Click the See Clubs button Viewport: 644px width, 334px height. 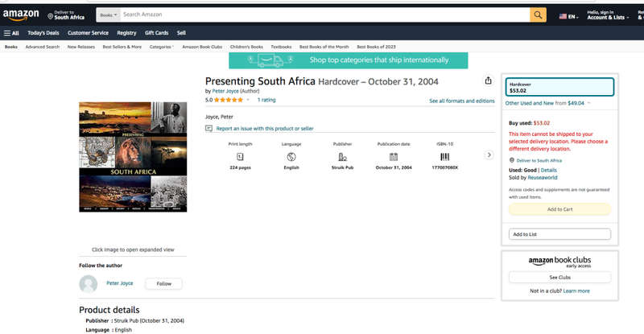559,278
